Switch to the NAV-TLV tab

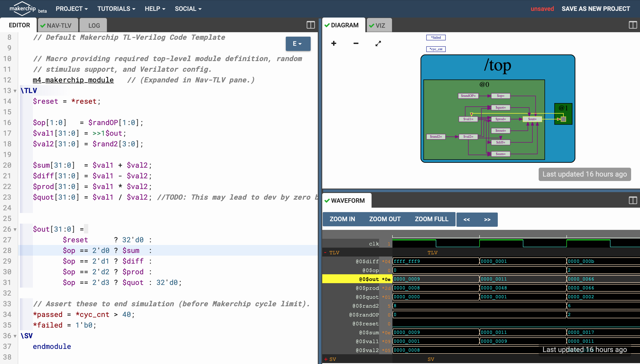[58, 25]
